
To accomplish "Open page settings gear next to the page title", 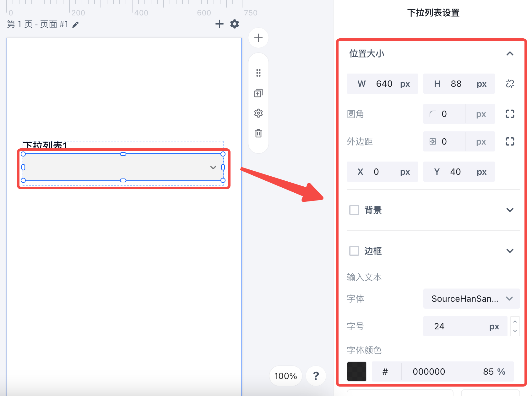I will [x=235, y=24].
